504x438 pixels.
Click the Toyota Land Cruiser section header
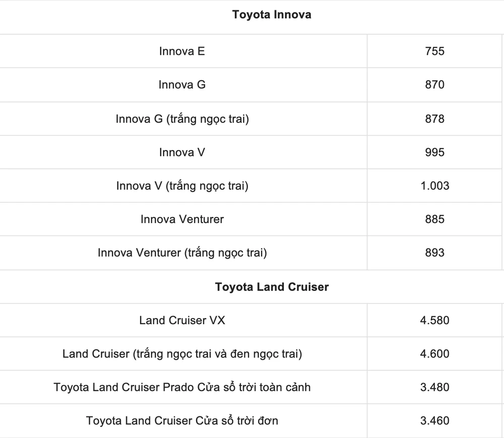pos(272,287)
